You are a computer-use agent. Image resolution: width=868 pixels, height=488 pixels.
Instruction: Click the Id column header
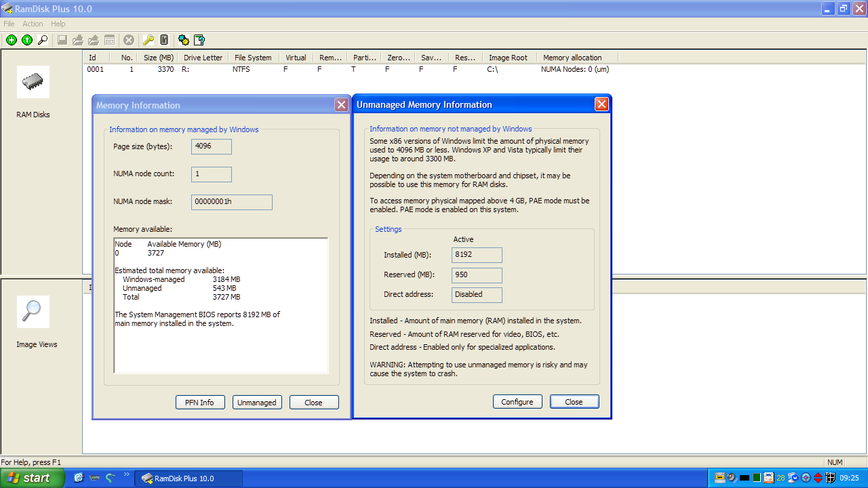coord(96,58)
